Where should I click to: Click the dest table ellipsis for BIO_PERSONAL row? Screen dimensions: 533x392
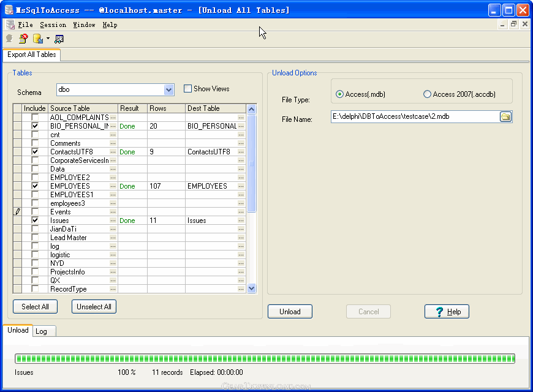[241, 126]
